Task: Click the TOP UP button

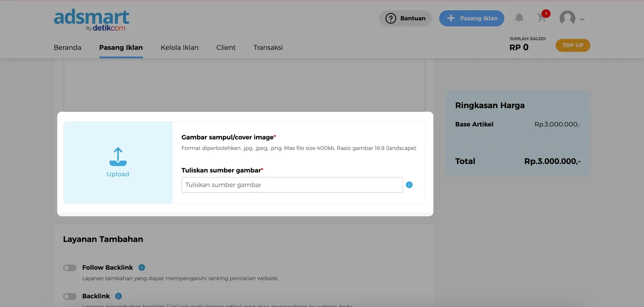Action: tap(572, 45)
